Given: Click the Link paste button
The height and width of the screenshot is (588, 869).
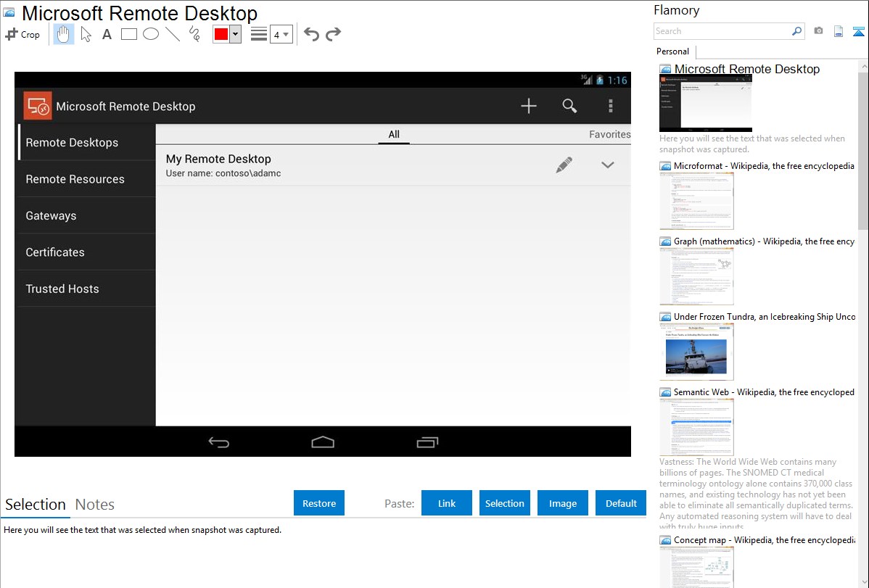Looking at the screenshot, I should [x=447, y=503].
